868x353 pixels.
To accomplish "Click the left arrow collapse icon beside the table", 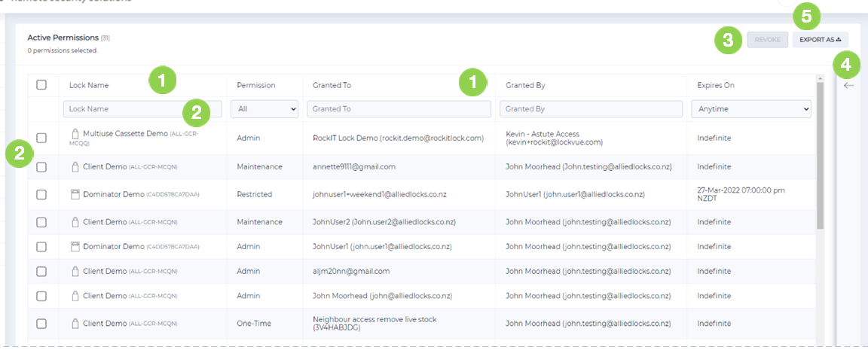I will pyautogui.click(x=848, y=86).
